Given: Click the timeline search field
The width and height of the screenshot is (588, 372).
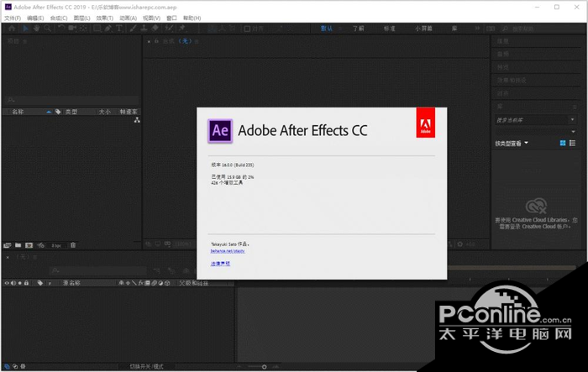Looking at the screenshot, I should tap(98, 270).
